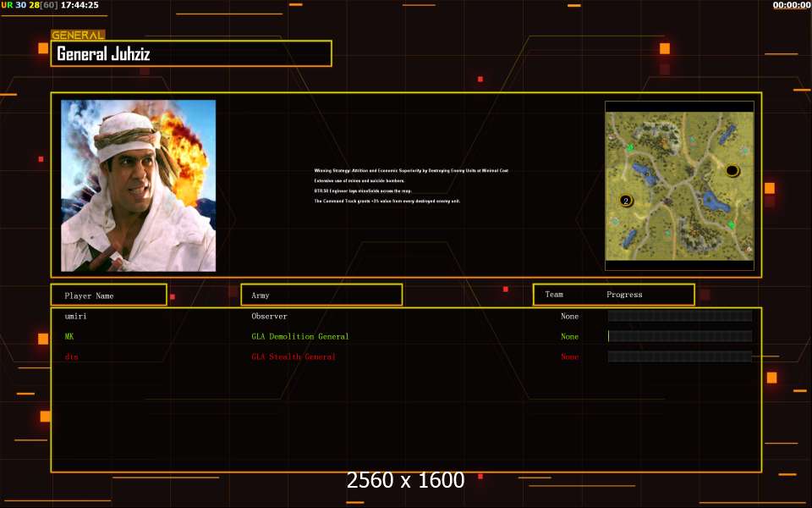Click the GLA Stealth General army entry
The image size is (812, 508).
coord(294,356)
